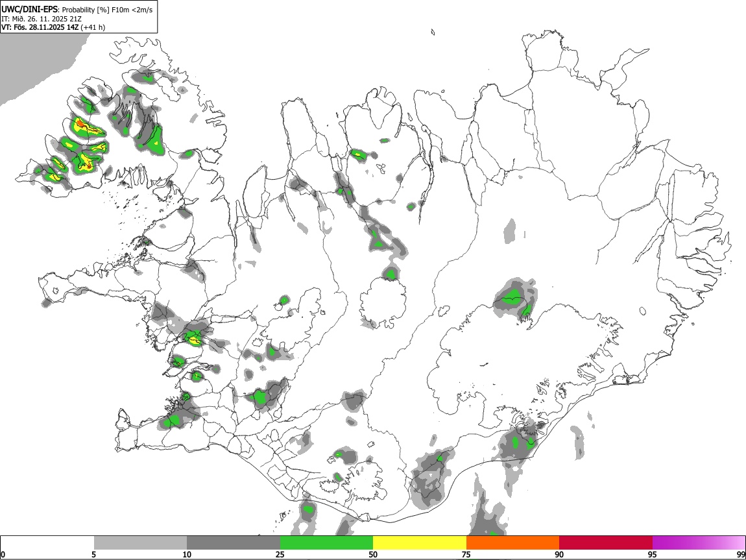The width and height of the screenshot is (746, 560).
Task: Click the dark gray 10-25% legend swatch
Action: pos(234,542)
